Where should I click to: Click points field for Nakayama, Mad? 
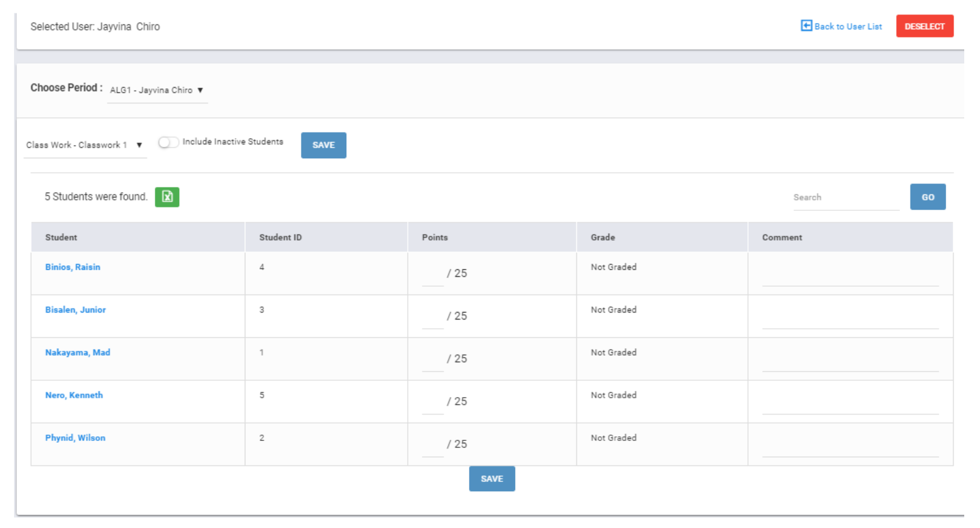coord(432,361)
